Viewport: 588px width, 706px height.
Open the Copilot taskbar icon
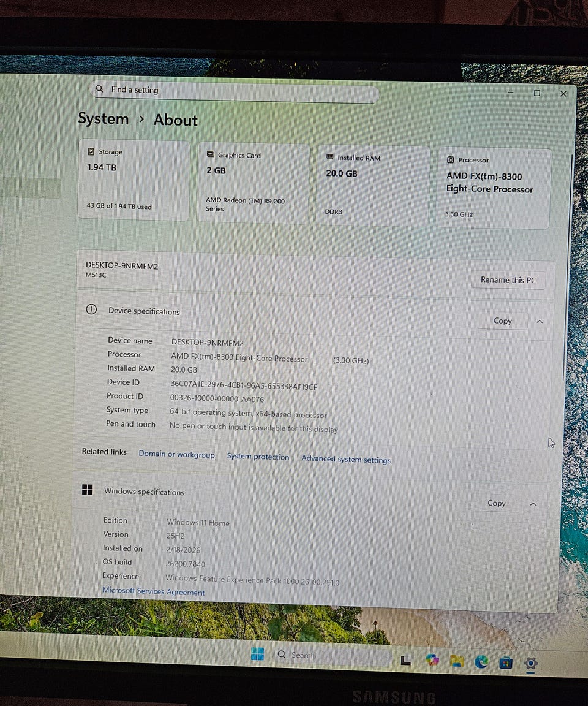432,659
